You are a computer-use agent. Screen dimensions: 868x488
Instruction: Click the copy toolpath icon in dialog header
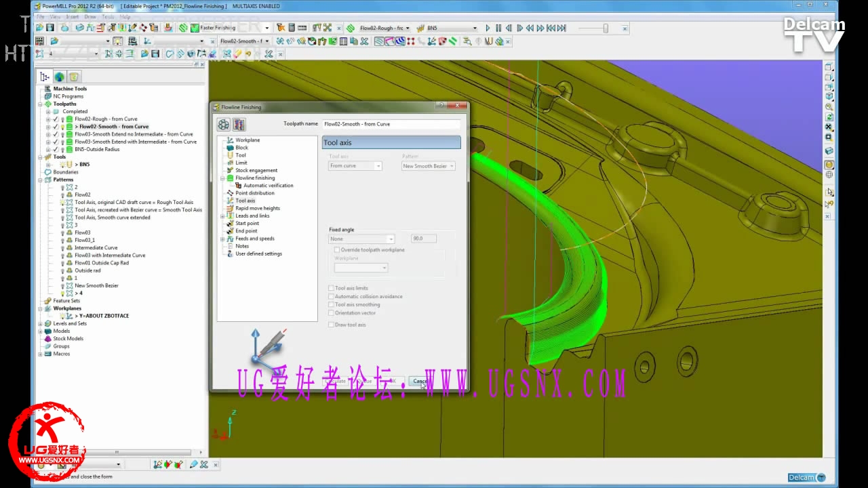239,124
